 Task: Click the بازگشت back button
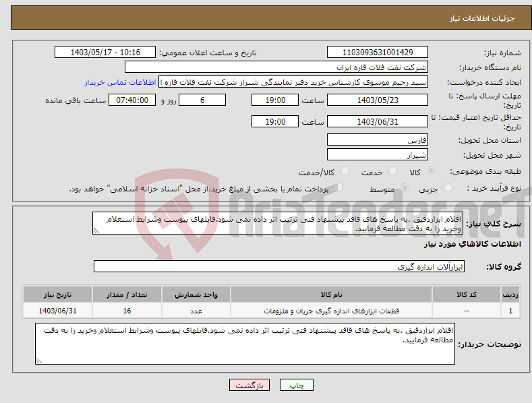tap(249, 385)
